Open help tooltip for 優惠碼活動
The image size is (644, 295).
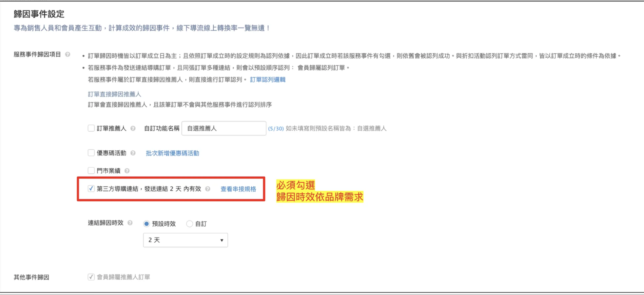click(133, 153)
